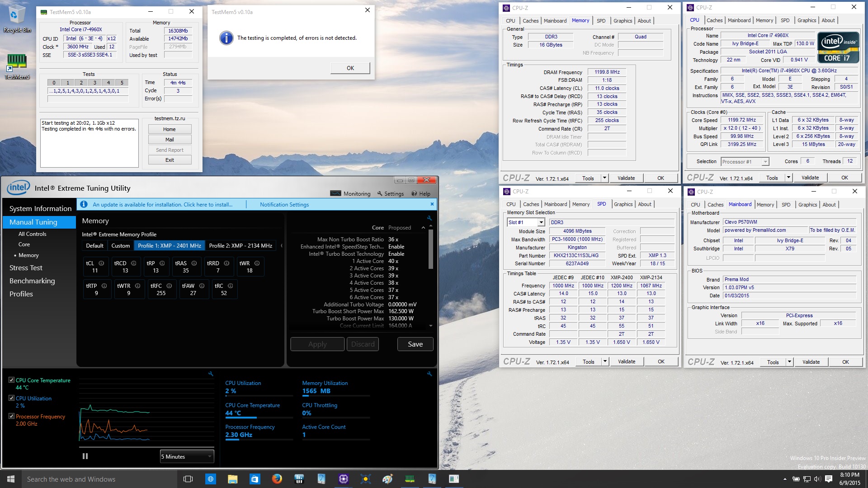Click the update available install link

coord(163,204)
